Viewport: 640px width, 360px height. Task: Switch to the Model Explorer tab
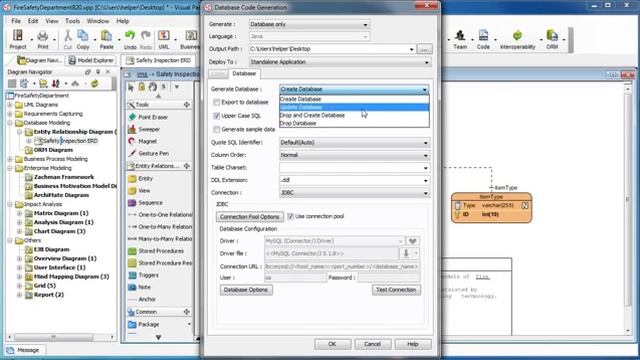(91, 60)
